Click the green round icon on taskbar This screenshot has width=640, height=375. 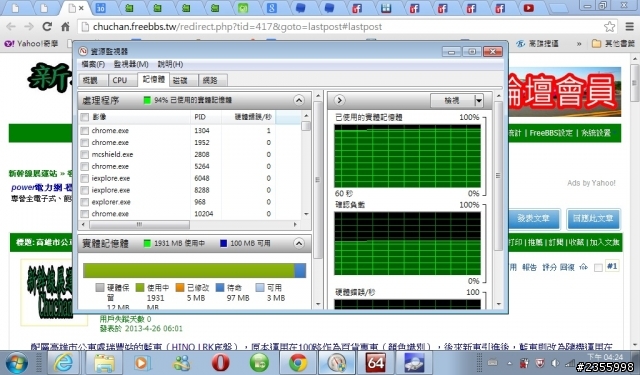(259, 363)
